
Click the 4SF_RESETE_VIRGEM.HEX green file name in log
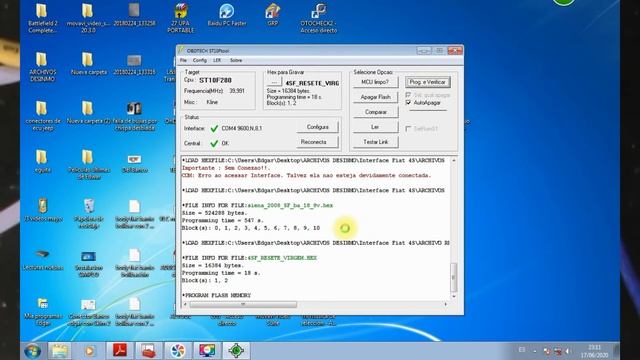[x=282, y=258]
